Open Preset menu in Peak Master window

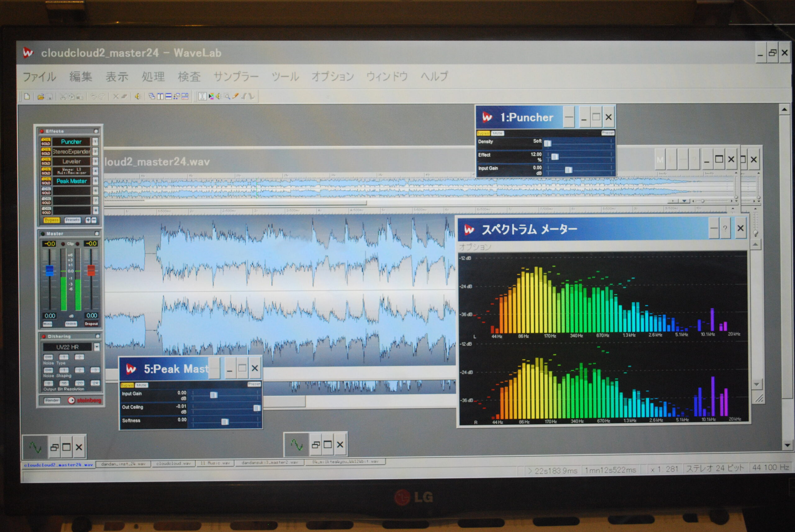[254, 384]
